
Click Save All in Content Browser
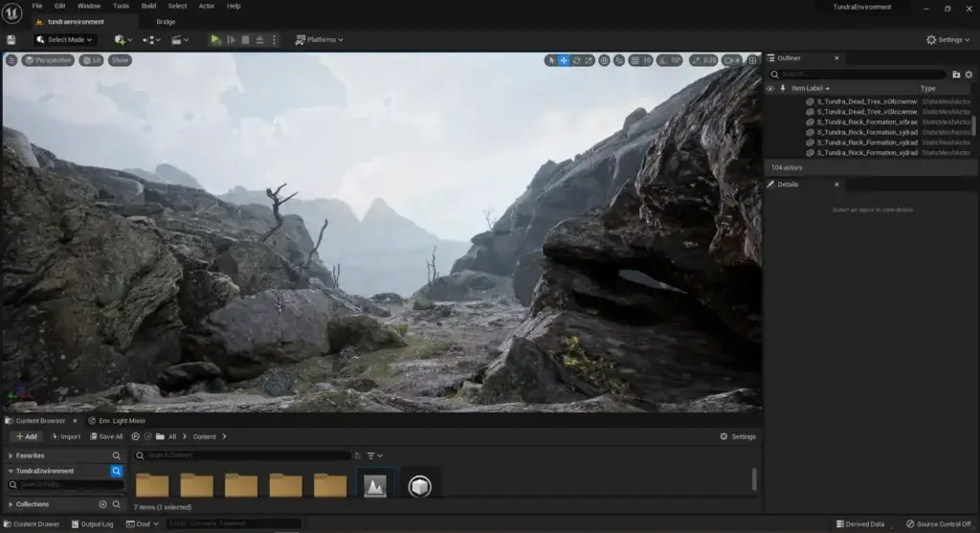tap(105, 436)
